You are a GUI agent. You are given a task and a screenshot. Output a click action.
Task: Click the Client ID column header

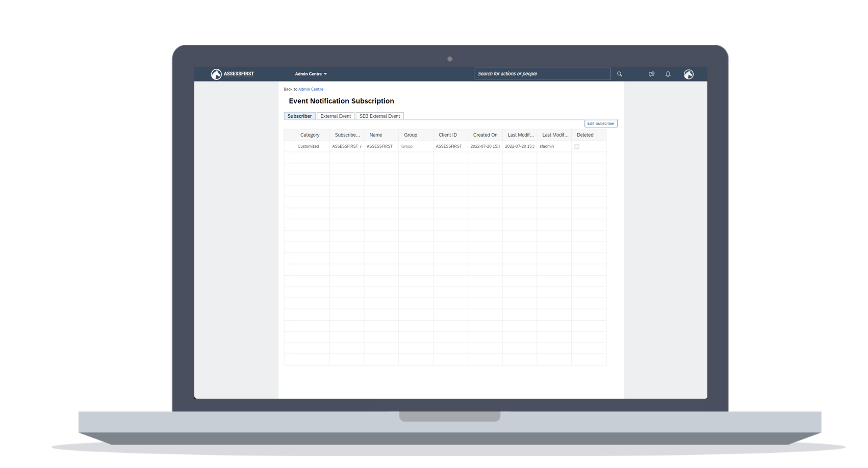click(447, 135)
